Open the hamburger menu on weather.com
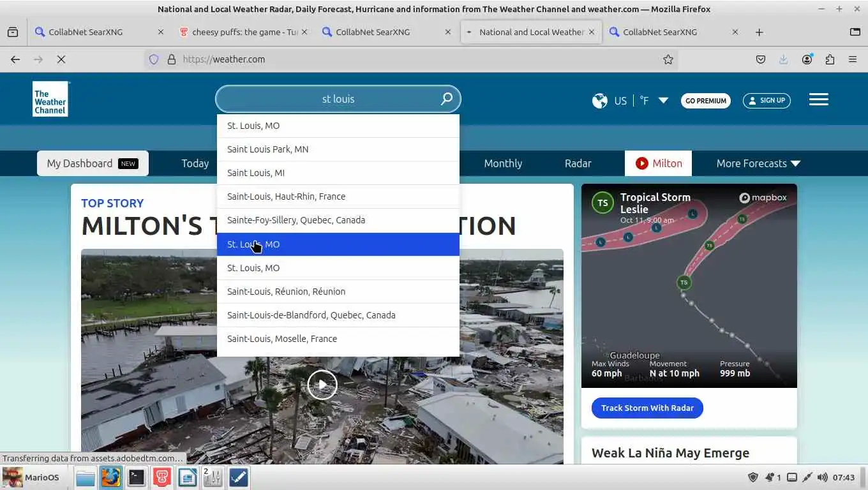Viewport: 868px width, 490px height. pos(819,100)
